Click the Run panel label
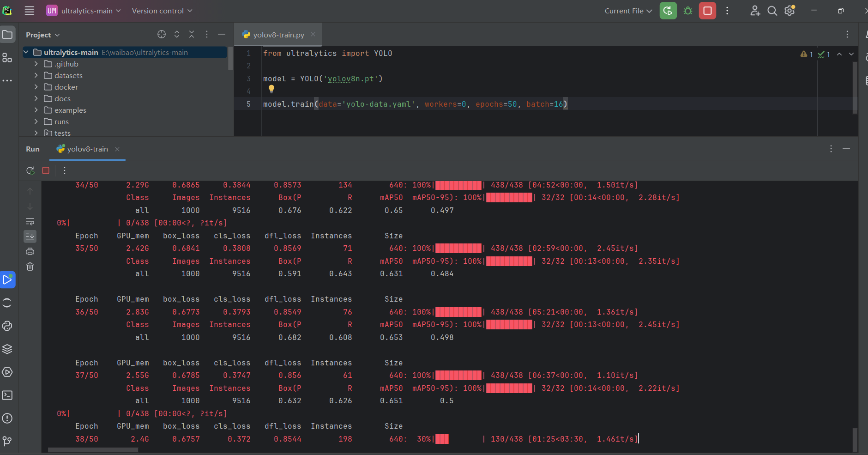 [33, 149]
